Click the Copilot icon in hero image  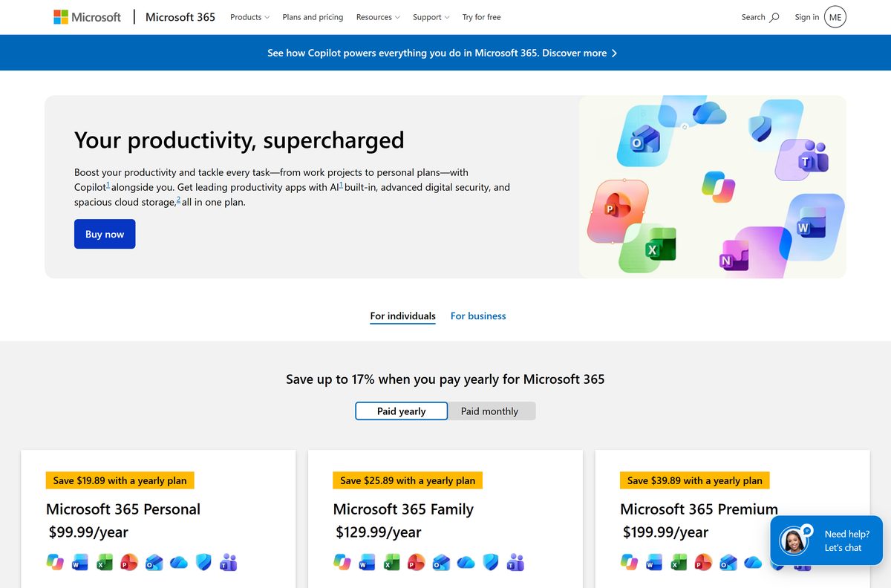click(x=718, y=186)
